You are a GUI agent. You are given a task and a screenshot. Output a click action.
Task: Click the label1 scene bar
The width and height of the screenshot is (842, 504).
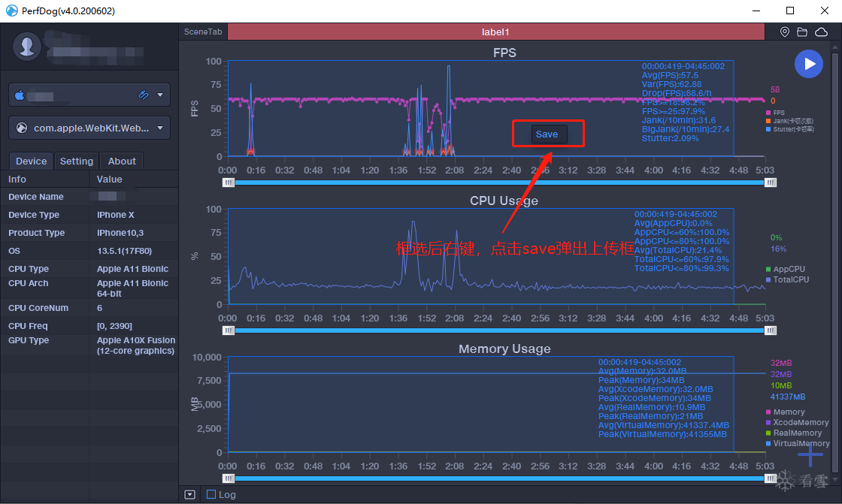495,32
